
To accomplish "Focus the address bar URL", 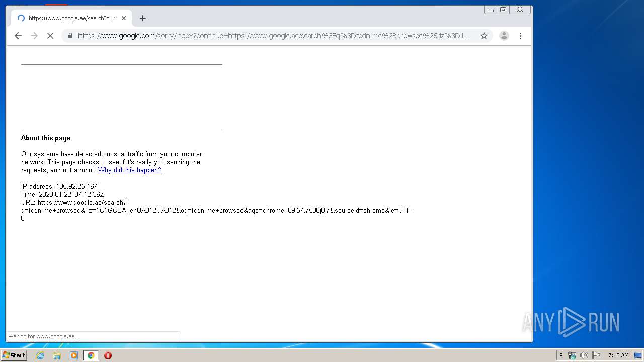I will [x=274, y=36].
